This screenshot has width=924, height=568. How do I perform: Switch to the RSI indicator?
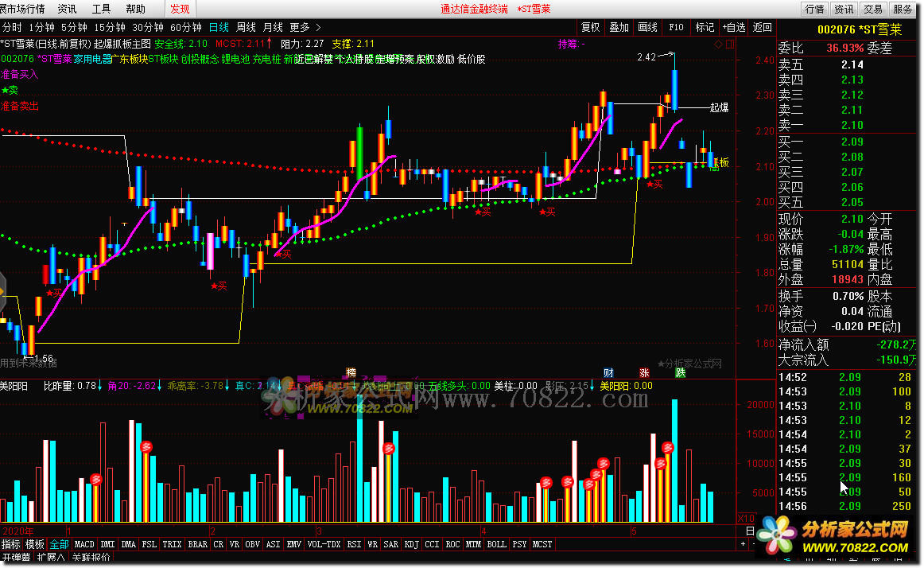(x=354, y=544)
